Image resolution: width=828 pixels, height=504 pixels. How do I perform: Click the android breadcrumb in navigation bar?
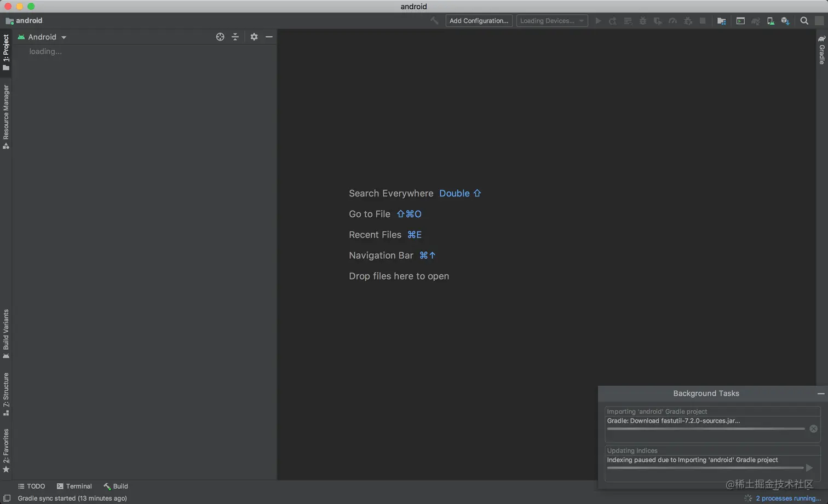tap(24, 21)
